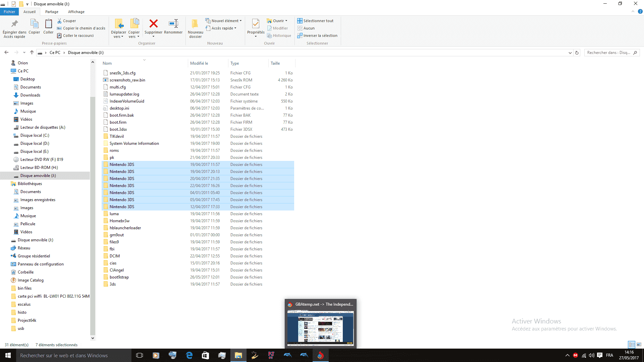Click Coller le raccourci
Viewport: 644px width, 362px height.
pos(75,36)
